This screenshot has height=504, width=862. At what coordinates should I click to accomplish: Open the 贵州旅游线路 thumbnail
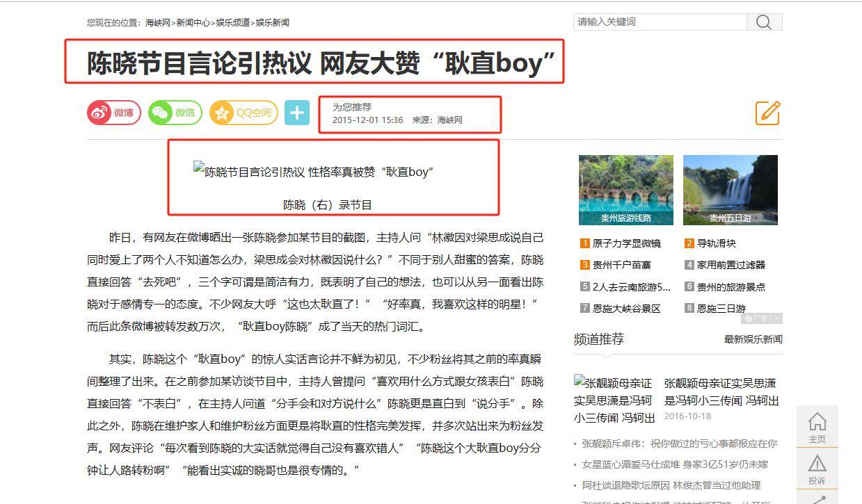[626, 190]
